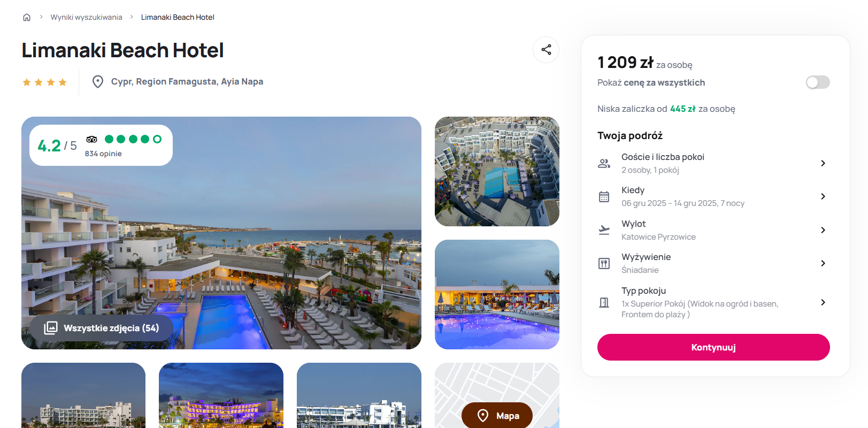Expand the Wyżywienie options chevron
This screenshot has height=428, width=868.
pos(823,263)
